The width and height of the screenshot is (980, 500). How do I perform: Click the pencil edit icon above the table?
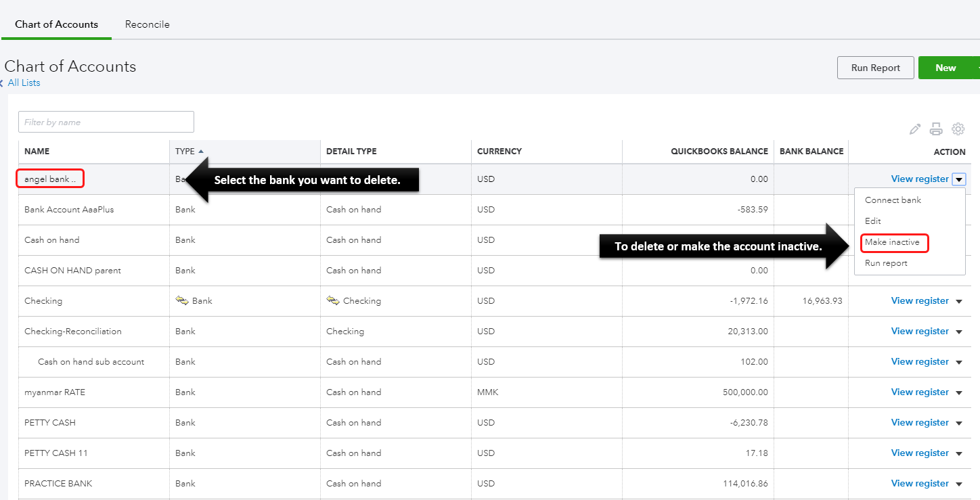pos(915,129)
